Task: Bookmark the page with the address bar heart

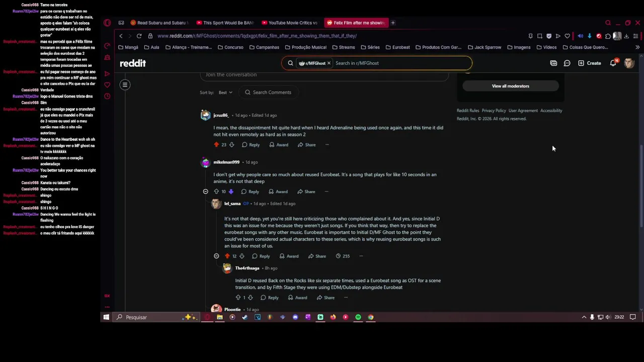Action: pyautogui.click(x=568, y=36)
